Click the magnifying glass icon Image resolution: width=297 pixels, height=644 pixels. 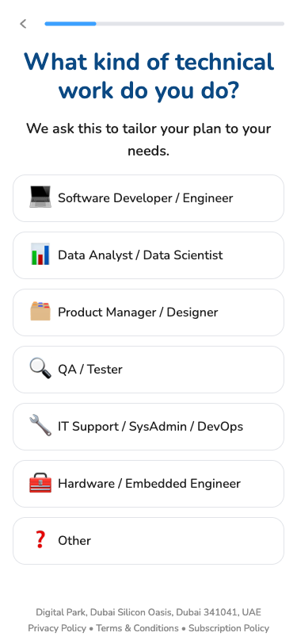40,369
